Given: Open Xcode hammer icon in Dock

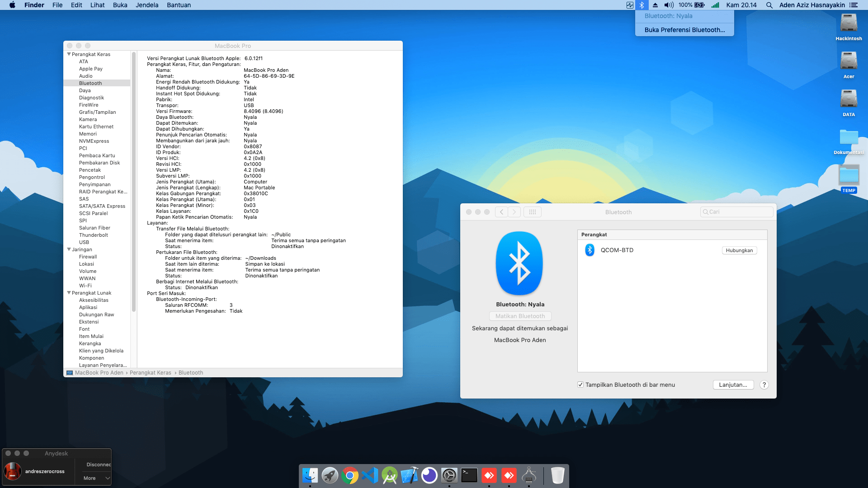Looking at the screenshot, I should tap(410, 475).
